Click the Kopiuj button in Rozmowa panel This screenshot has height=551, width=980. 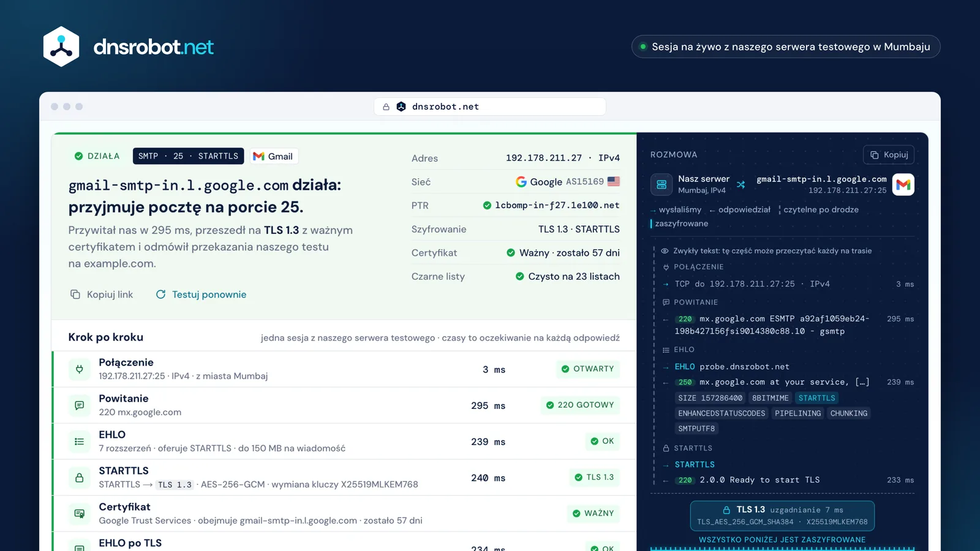click(x=889, y=155)
